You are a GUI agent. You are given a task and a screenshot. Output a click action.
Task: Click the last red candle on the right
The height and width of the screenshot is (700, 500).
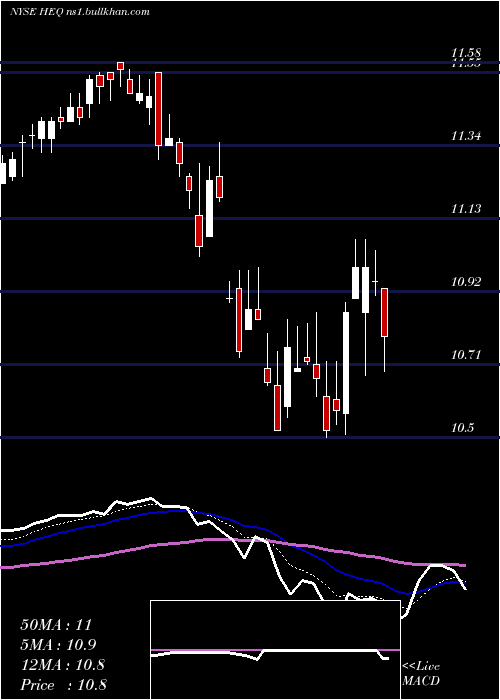pos(384,312)
